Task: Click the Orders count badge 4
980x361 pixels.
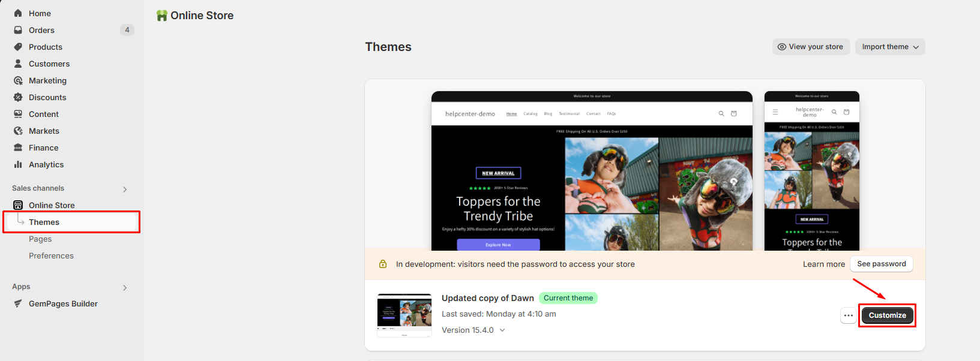Action: point(127,30)
